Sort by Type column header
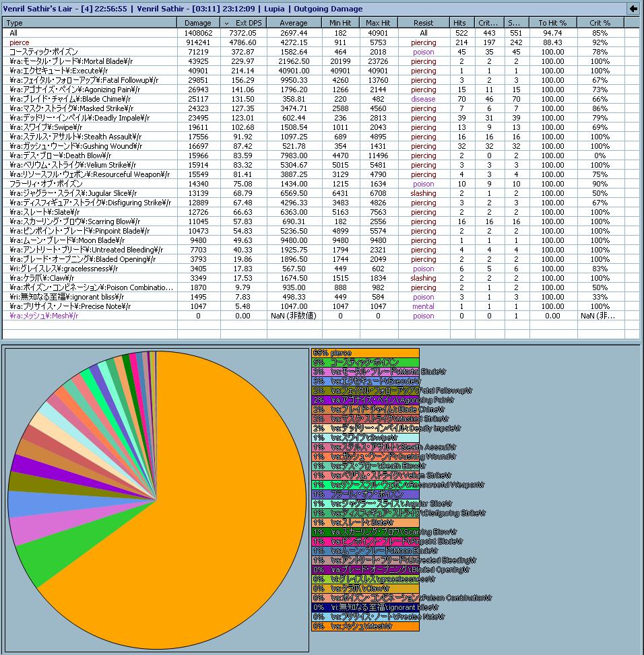The height and width of the screenshot is (655, 644). coord(90,23)
